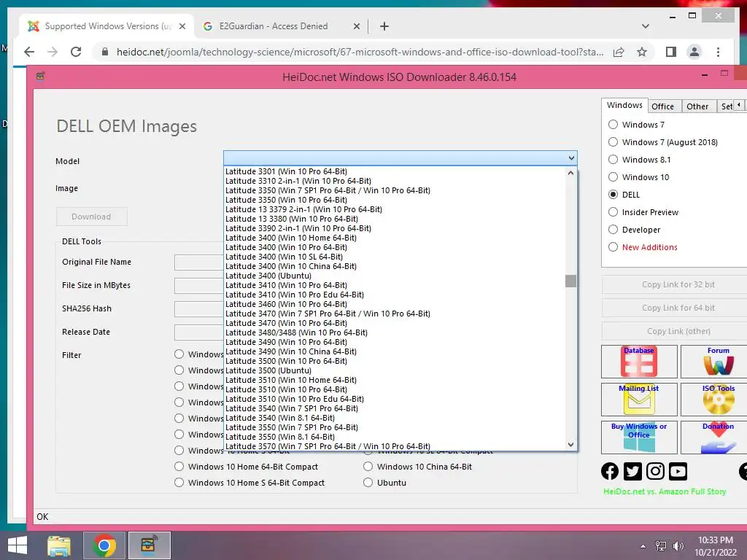Image resolution: width=747 pixels, height=560 pixels.
Task: Select the Developer radio button
Action: coord(613,230)
